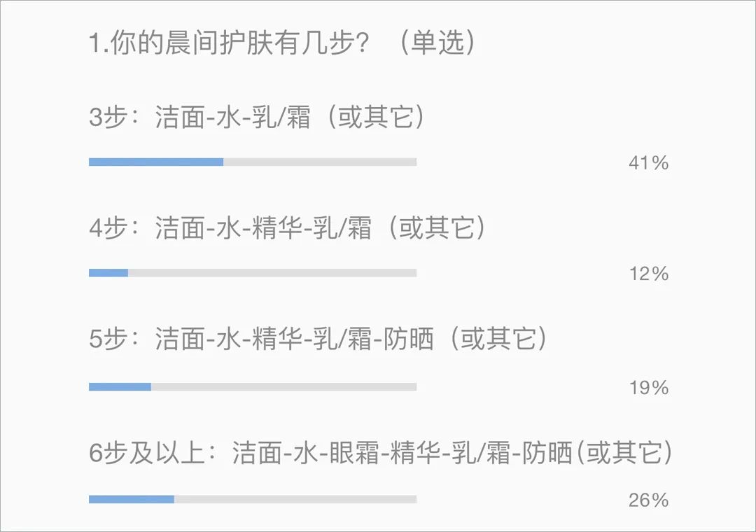Choose the 5步 option ending with 防晒

318,339
